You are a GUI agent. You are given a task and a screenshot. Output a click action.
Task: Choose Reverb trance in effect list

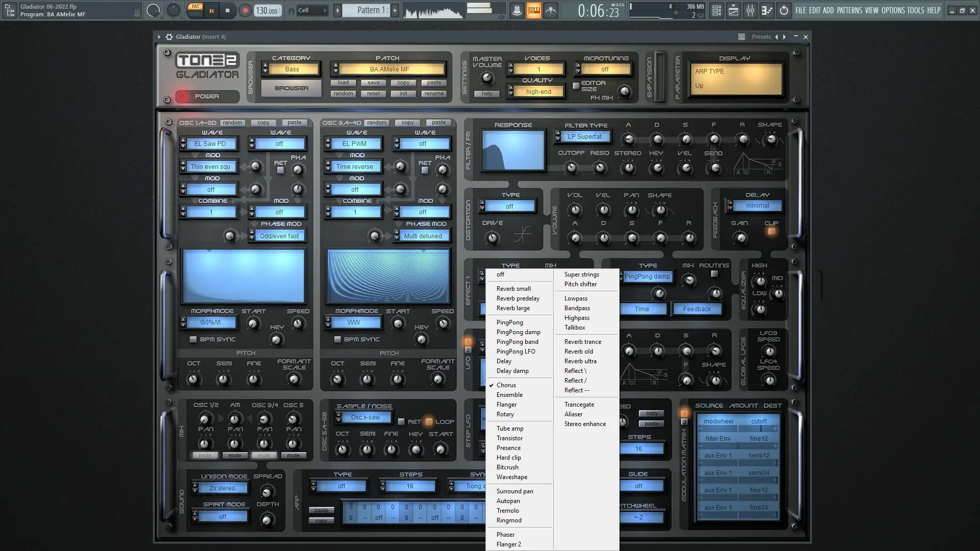(582, 342)
